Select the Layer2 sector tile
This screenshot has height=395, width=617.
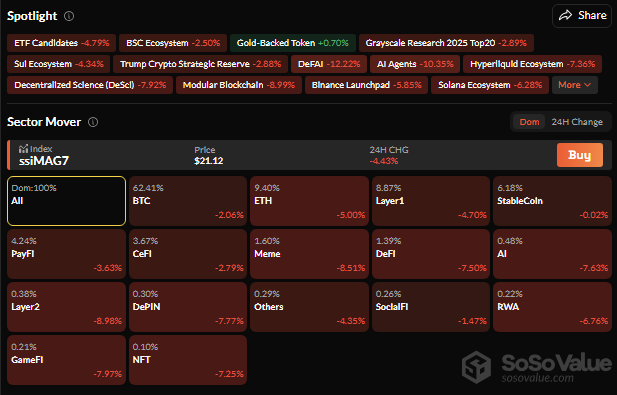pyautogui.click(x=67, y=307)
